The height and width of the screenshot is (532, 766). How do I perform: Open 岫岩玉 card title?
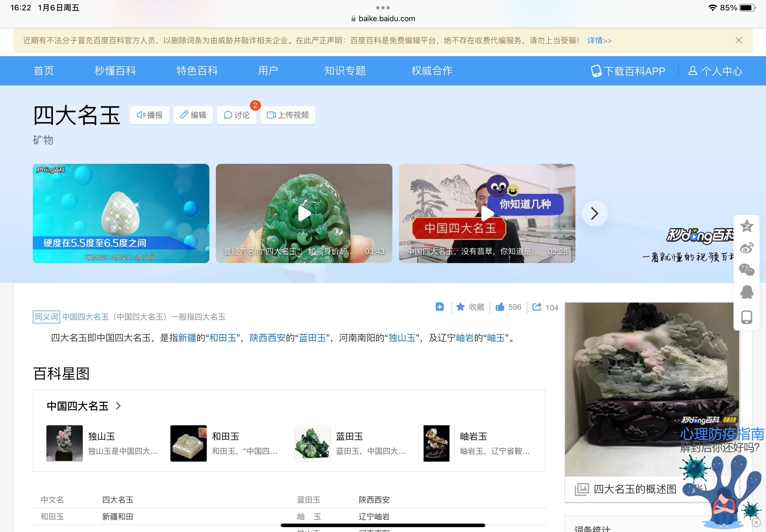click(x=474, y=436)
